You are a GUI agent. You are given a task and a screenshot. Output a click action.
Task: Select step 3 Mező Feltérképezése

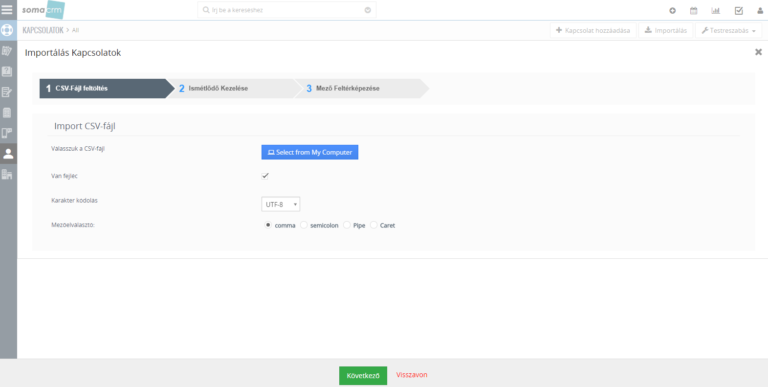pyautogui.click(x=361, y=89)
